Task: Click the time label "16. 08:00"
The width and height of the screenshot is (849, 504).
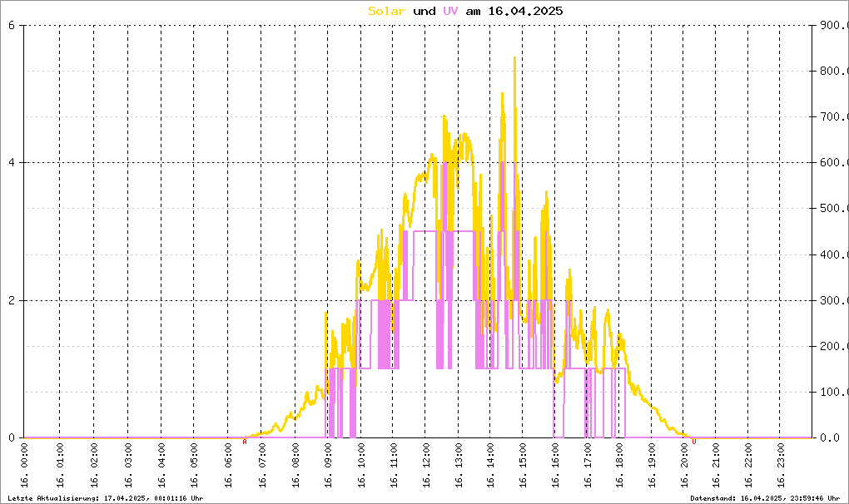Action: coord(295,465)
